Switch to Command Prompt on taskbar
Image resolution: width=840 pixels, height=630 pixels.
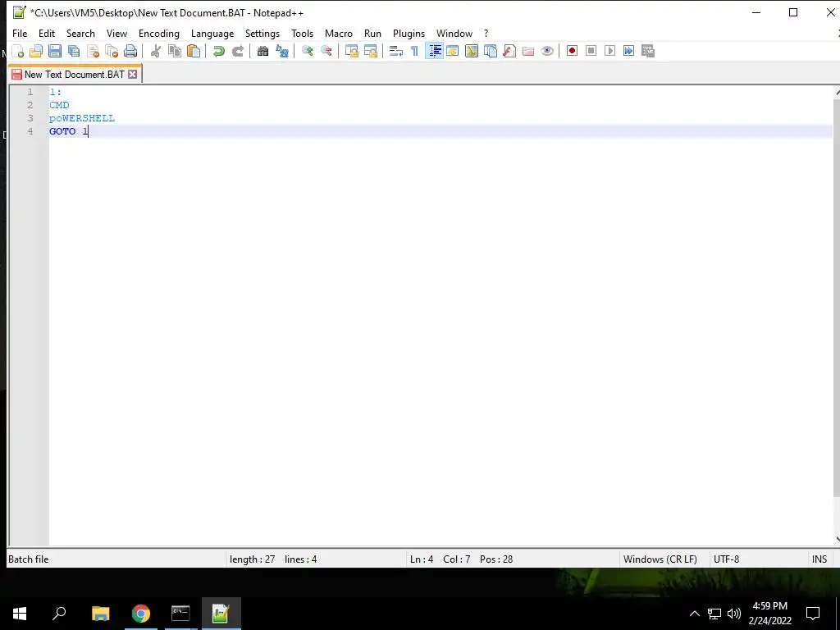tap(180, 614)
